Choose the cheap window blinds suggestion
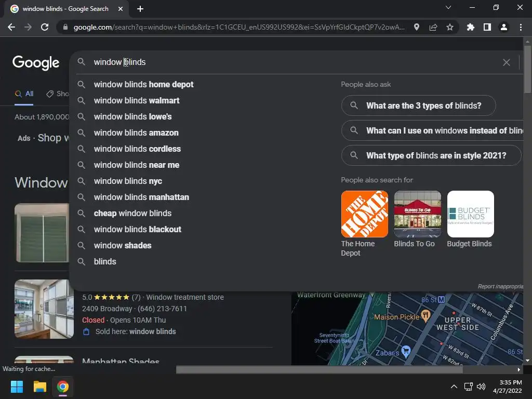Image resolution: width=532 pixels, height=399 pixels. pyautogui.click(x=132, y=214)
